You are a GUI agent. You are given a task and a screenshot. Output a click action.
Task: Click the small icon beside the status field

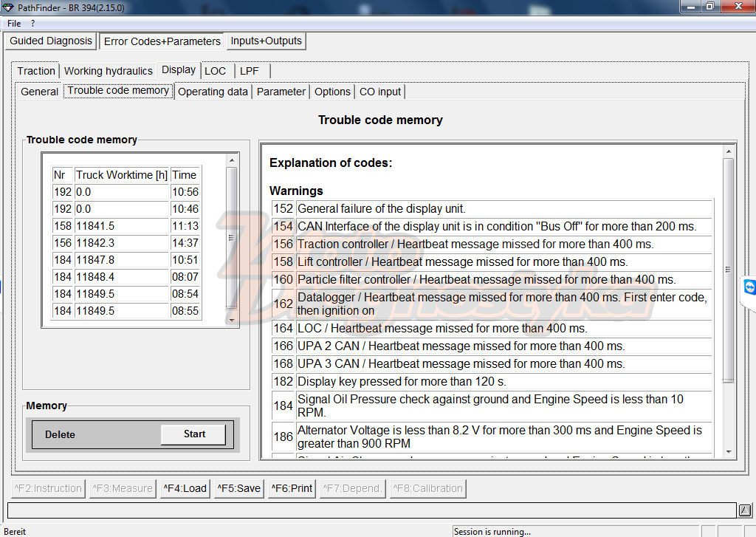[x=744, y=510]
